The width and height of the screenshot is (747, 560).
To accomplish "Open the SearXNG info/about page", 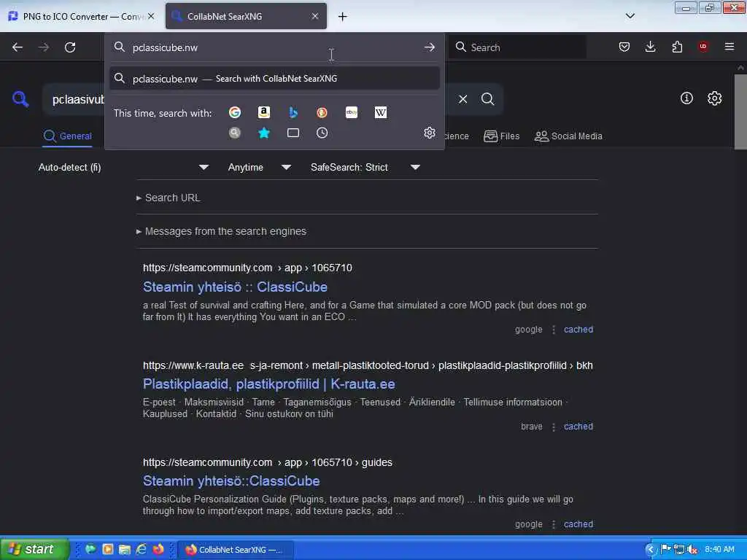I will pyautogui.click(x=686, y=98).
